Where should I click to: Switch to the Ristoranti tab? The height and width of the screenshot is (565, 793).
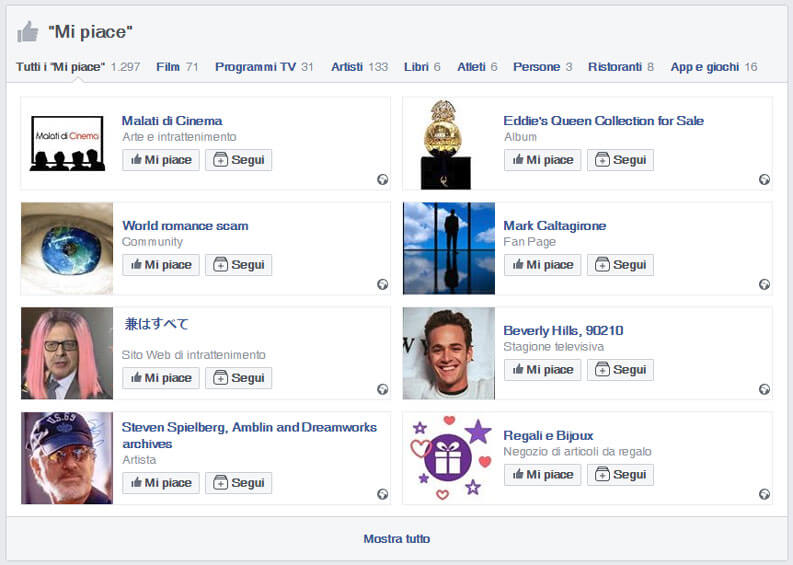click(x=621, y=67)
